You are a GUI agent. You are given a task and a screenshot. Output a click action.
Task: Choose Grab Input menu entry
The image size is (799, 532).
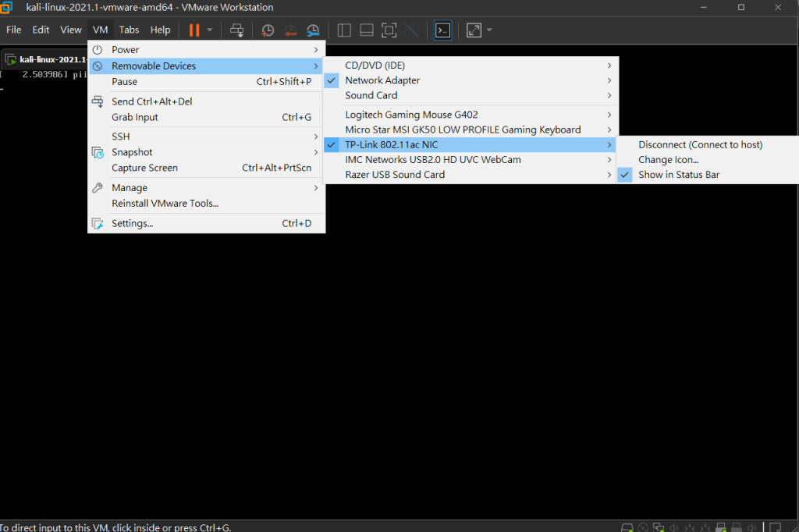click(206, 117)
